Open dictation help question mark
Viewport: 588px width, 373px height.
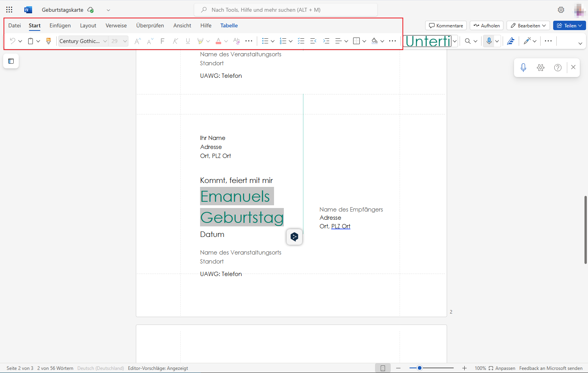(558, 68)
